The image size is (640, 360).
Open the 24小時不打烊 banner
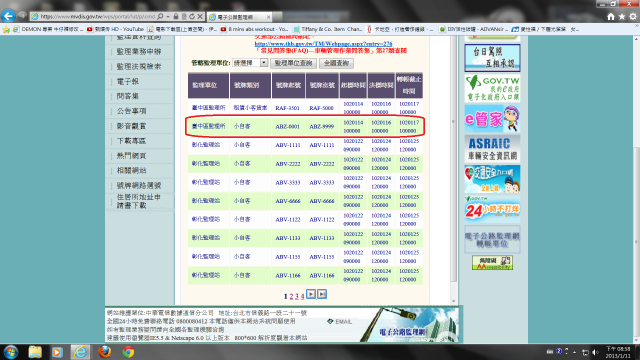pyautogui.click(x=492, y=209)
